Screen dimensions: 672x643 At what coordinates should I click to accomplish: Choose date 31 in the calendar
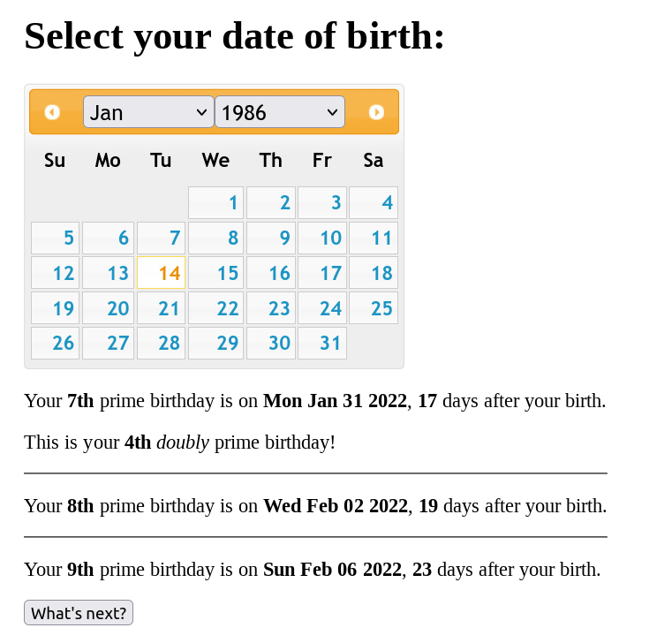[x=322, y=343]
